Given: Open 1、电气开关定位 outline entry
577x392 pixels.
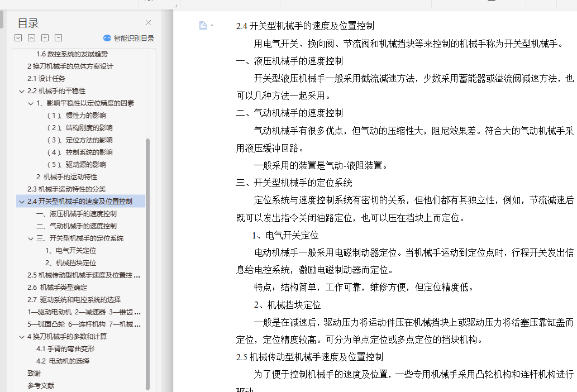Looking at the screenshot, I should coord(70,251).
